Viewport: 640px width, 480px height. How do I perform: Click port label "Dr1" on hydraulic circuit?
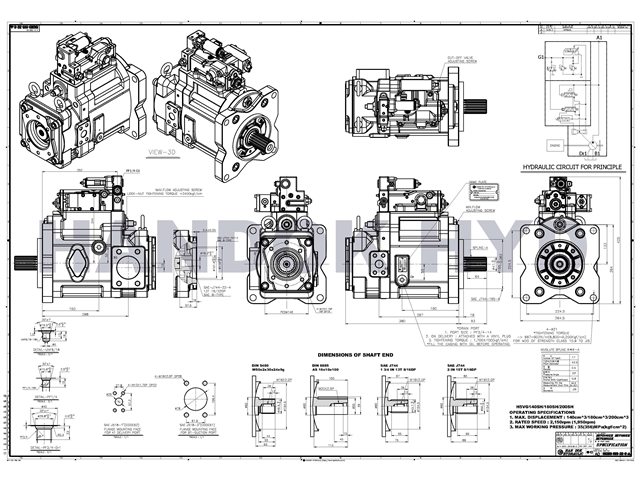(582, 153)
